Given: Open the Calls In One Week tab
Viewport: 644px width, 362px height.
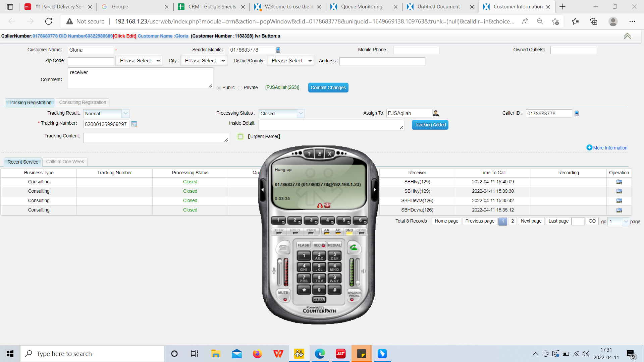Looking at the screenshot, I should tap(65, 162).
